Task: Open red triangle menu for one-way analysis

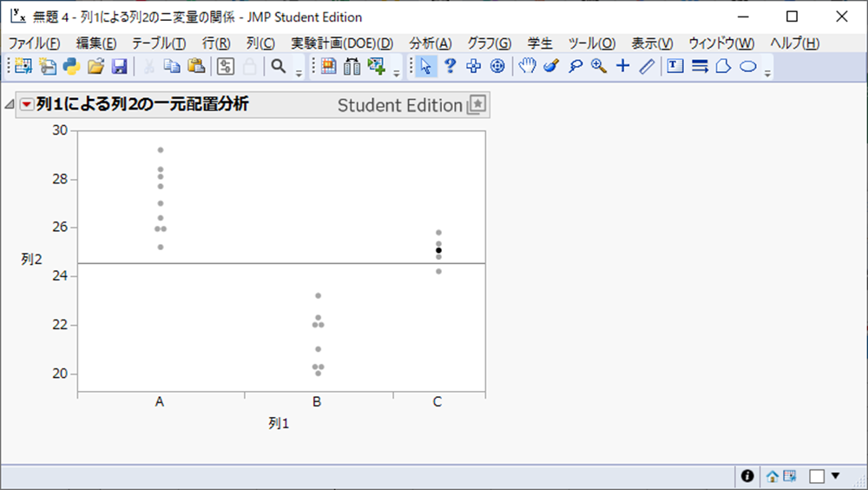Action: tap(27, 105)
